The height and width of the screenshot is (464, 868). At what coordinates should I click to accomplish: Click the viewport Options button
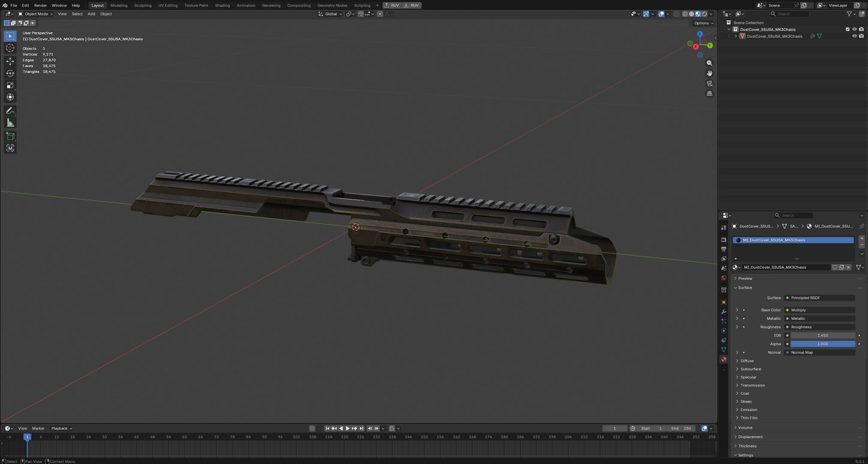(703, 23)
